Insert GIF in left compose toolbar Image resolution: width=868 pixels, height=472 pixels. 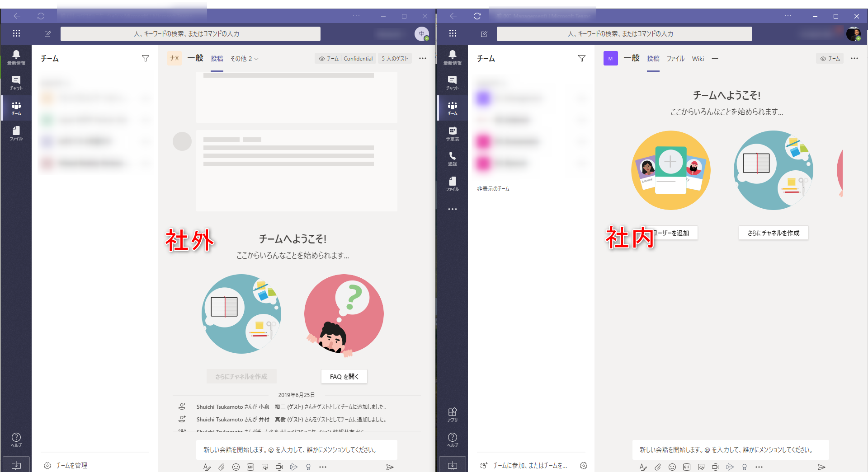tap(250, 467)
